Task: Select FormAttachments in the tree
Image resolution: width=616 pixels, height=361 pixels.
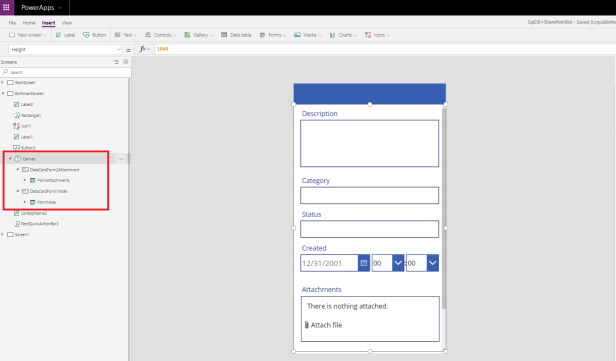Action: 53,180
